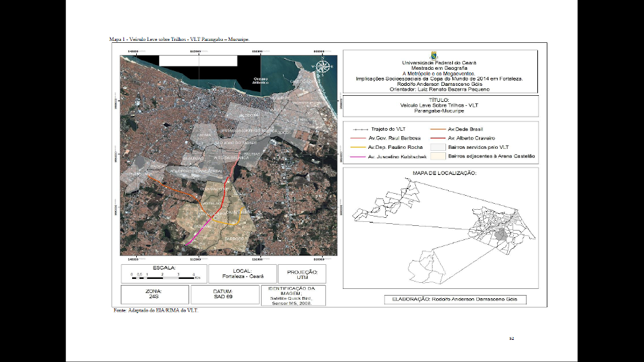
Task: Click the yellow Av. Dep. Paulino Rocha legend line
Action: [358, 147]
